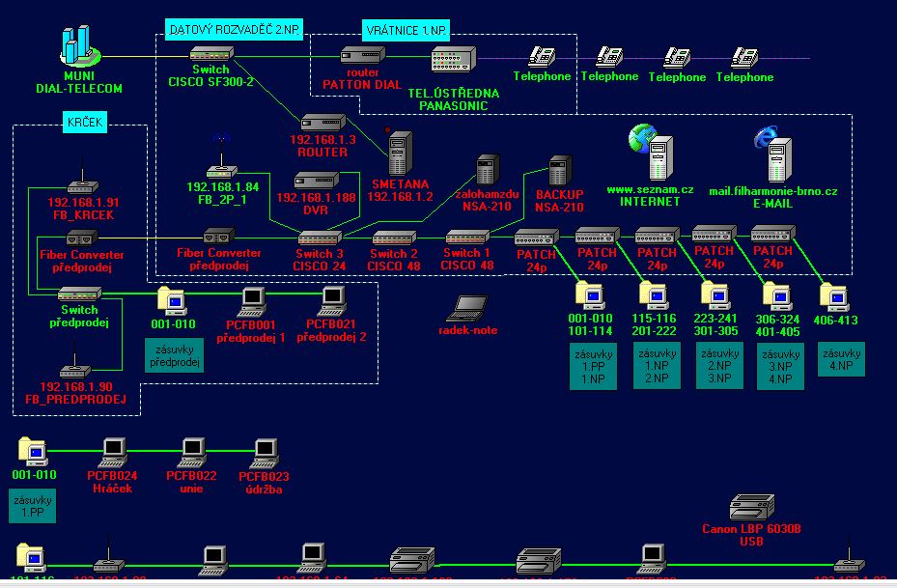Open the PATTON DIAL router node
The image size is (897, 588).
(362, 57)
